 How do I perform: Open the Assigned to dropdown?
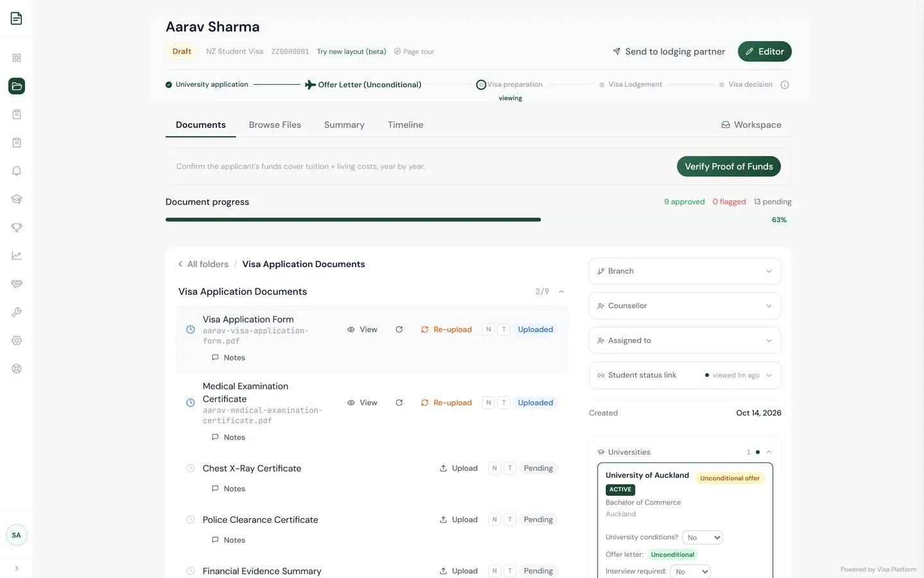coord(685,340)
